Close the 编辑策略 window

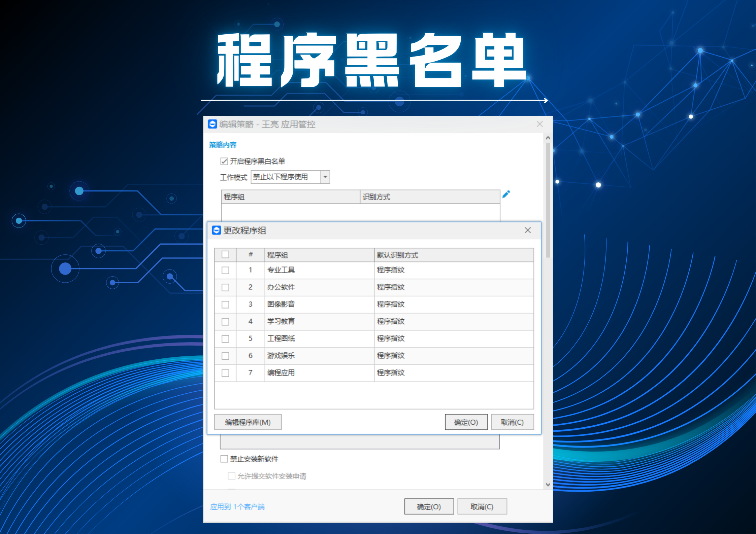point(539,124)
